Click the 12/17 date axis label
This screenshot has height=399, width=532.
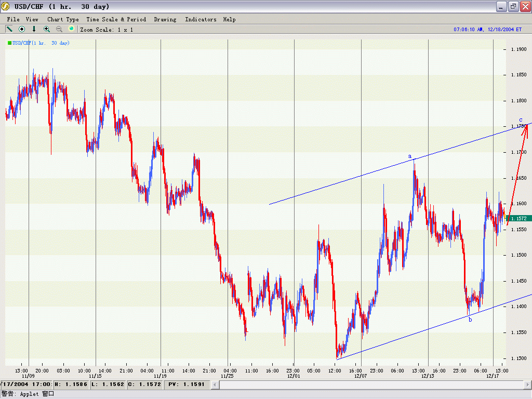[x=493, y=376]
